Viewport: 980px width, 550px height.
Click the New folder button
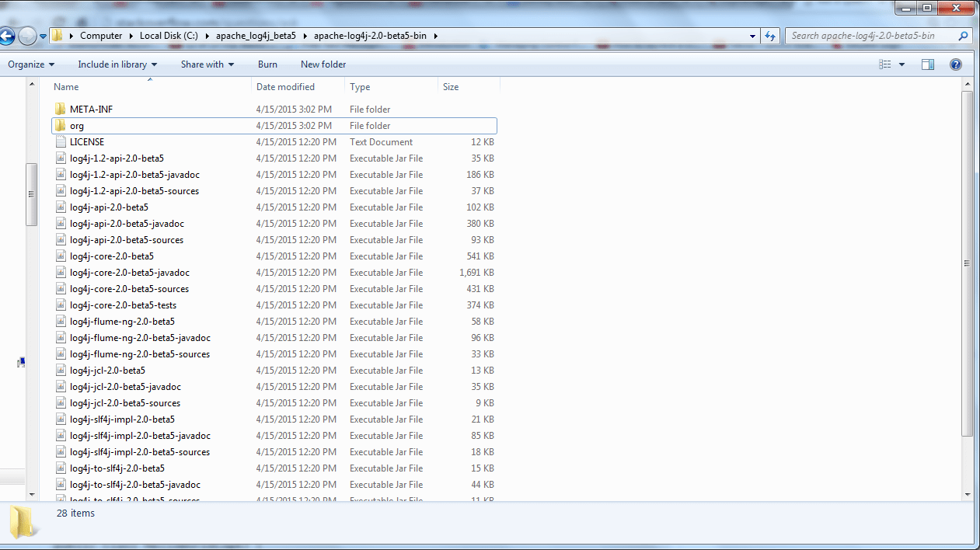click(x=323, y=64)
